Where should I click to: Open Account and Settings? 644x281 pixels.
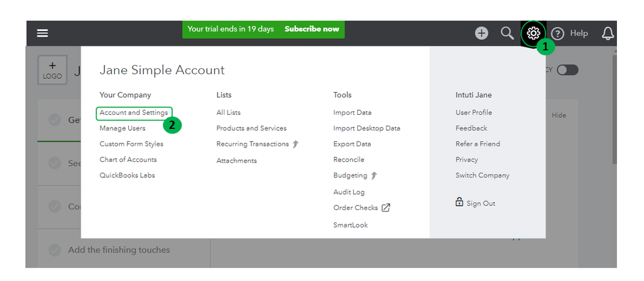133,113
